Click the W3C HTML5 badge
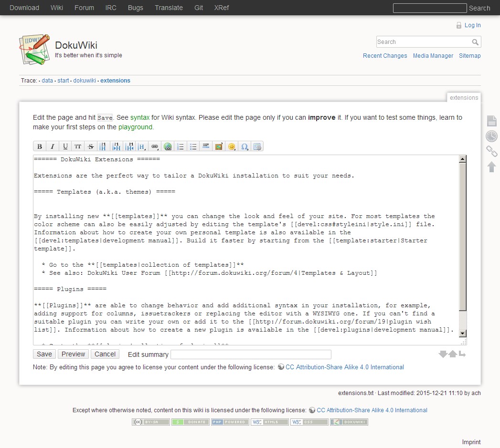 [x=270, y=422]
